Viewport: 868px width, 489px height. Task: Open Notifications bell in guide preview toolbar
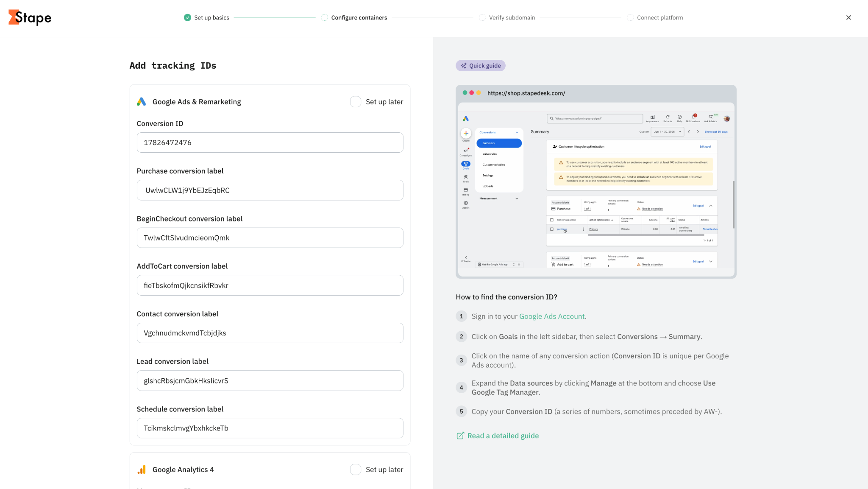tap(694, 116)
